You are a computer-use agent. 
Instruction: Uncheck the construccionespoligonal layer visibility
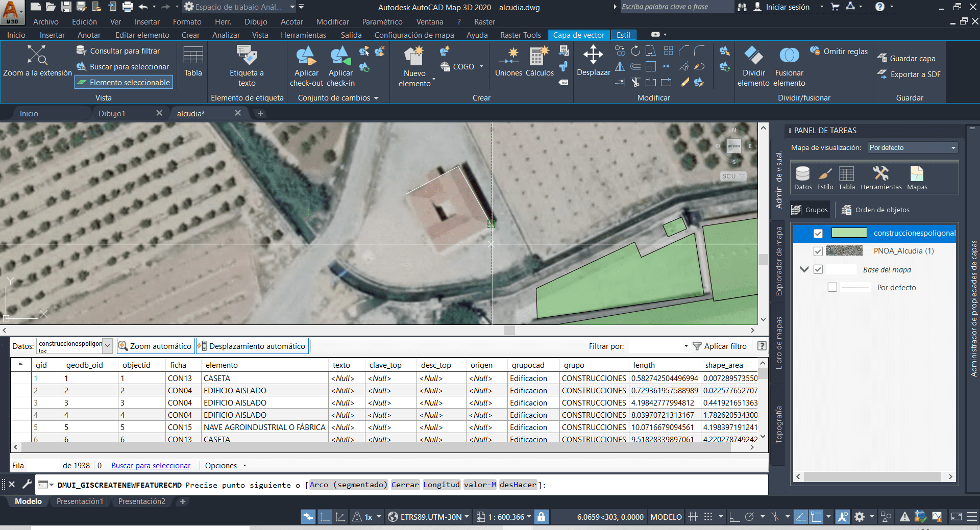(818, 233)
